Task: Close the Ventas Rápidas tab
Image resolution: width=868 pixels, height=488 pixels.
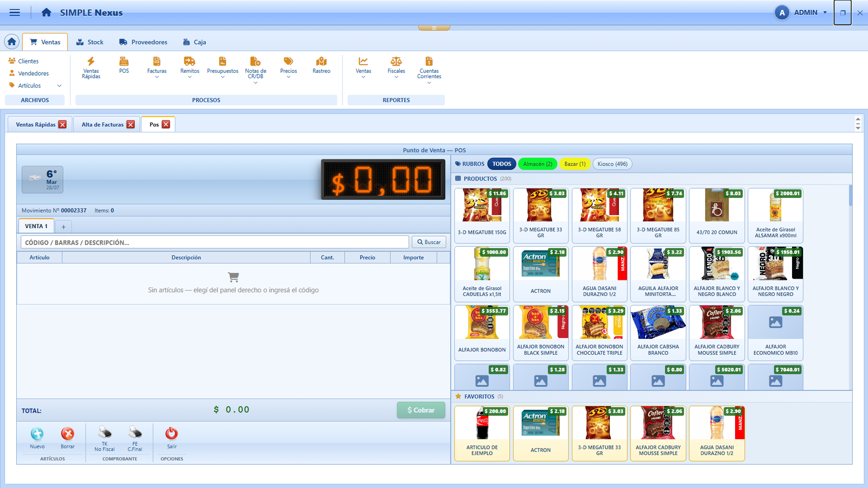Action: click(x=62, y=125)
